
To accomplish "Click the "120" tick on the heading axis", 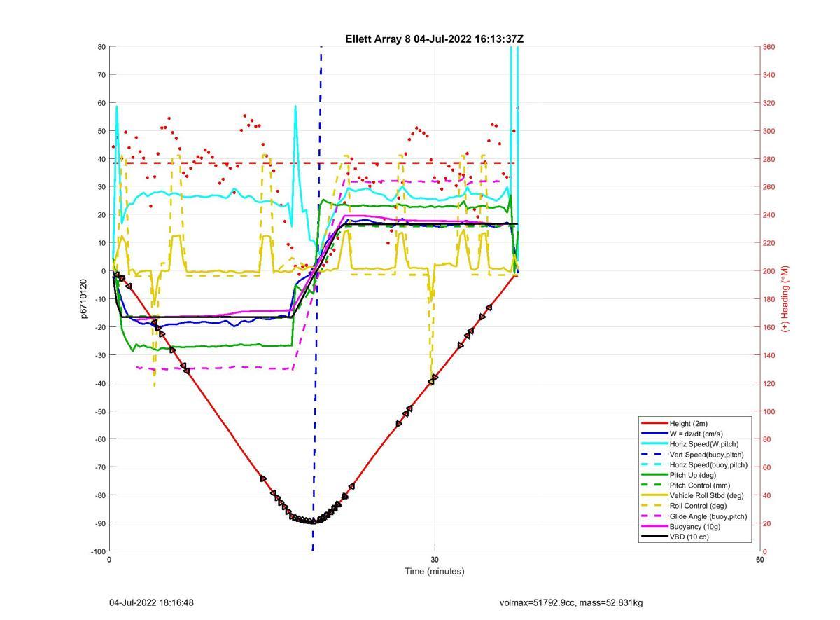I will [769, 383].
